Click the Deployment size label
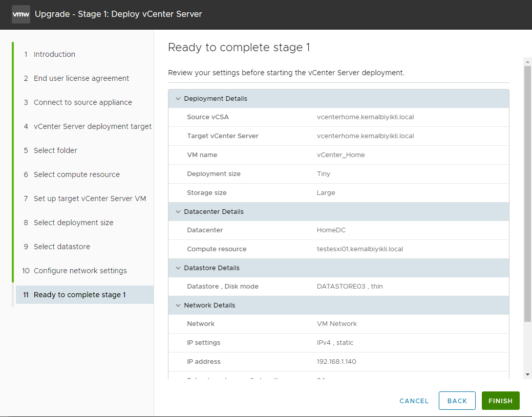The height and width of the screenshot is (417, 532). click(214, 174)
